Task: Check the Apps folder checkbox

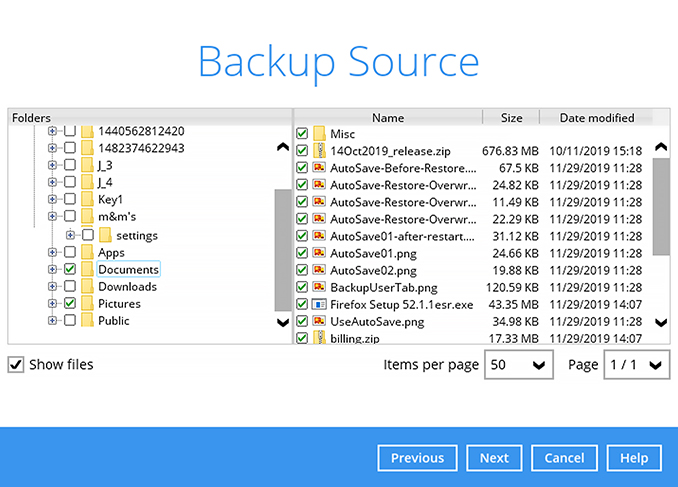Action: pos(70,252)
